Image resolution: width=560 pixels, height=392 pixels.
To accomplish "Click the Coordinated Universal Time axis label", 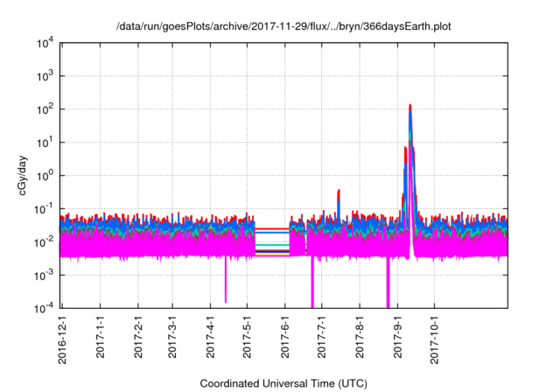I will point(283,383).
